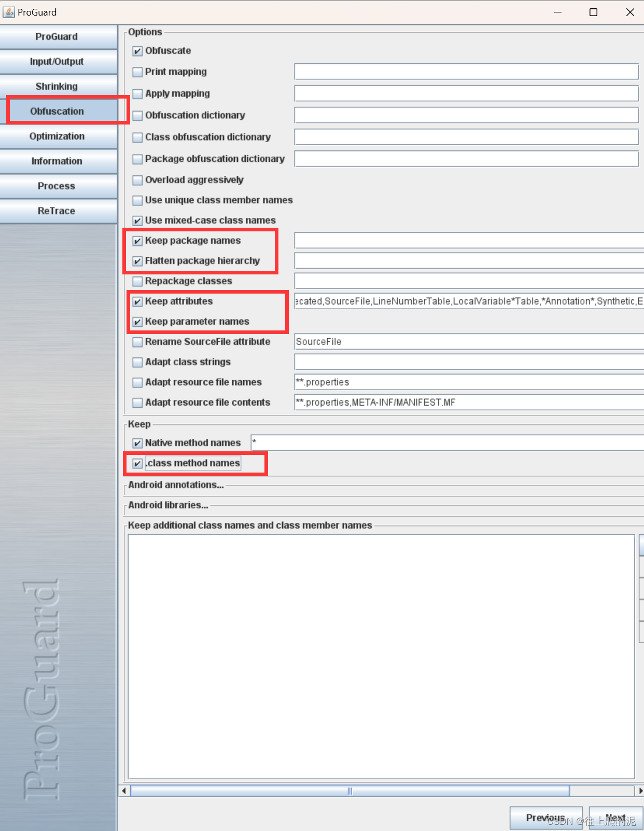The width and height of the screenshot is (644, 831).
Task: Minimize the ProGuard window
Action: [558, 12]
